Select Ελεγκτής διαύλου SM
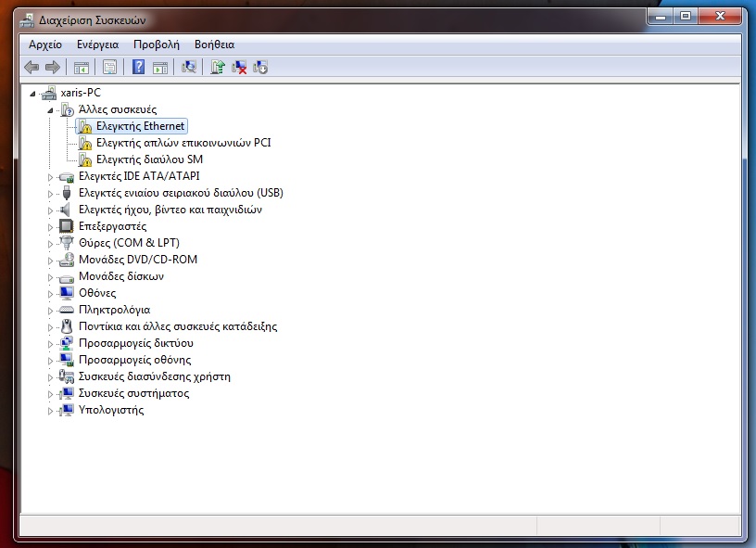This screenshot has height=548, width=756. [149, 159]
